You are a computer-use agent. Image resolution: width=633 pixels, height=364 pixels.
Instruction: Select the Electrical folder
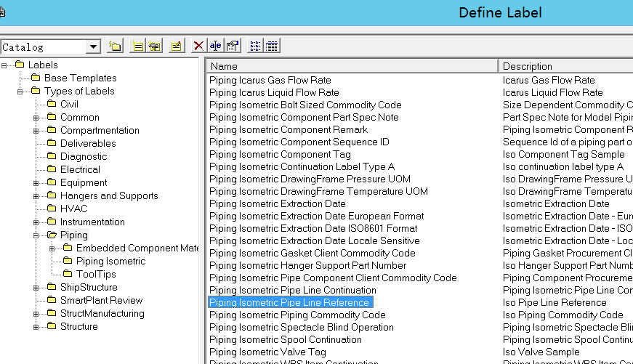(x=80, y=169)
